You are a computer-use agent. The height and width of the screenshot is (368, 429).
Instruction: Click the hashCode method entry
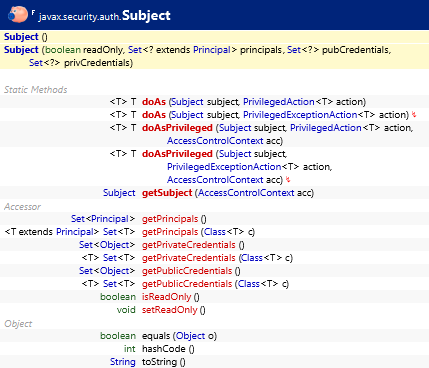[x=164, y=349]
